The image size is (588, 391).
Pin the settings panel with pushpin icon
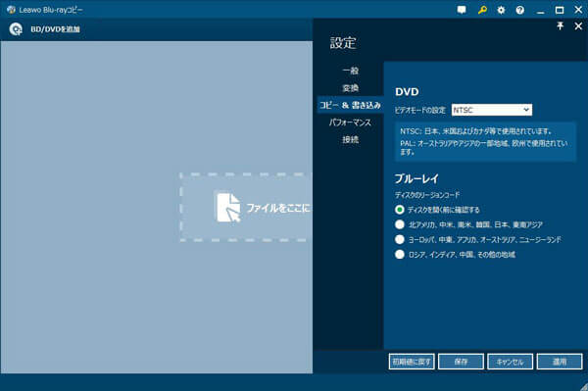(x=560, y=25)
